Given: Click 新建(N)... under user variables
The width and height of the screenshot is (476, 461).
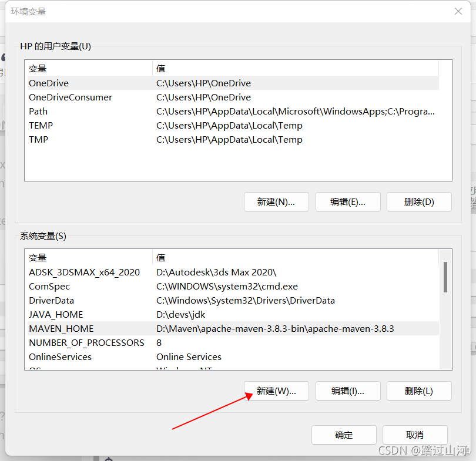Looking at the screenshot, I should point(276,201).
